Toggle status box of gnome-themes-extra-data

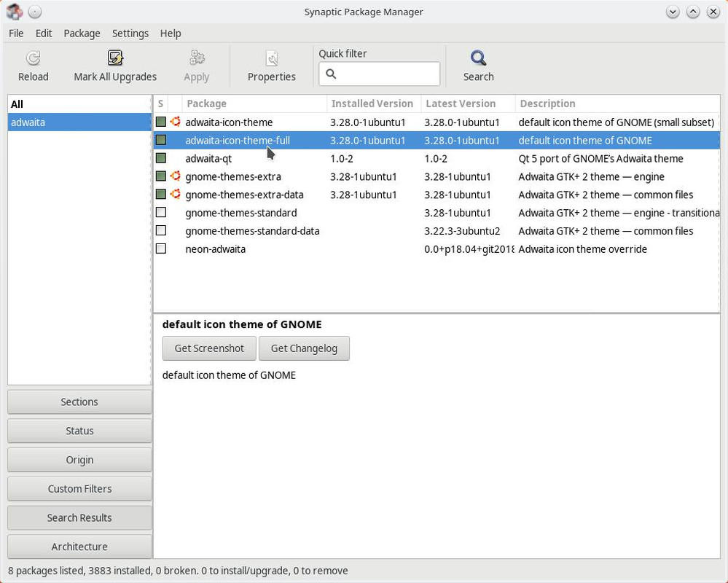coord(161,194)
